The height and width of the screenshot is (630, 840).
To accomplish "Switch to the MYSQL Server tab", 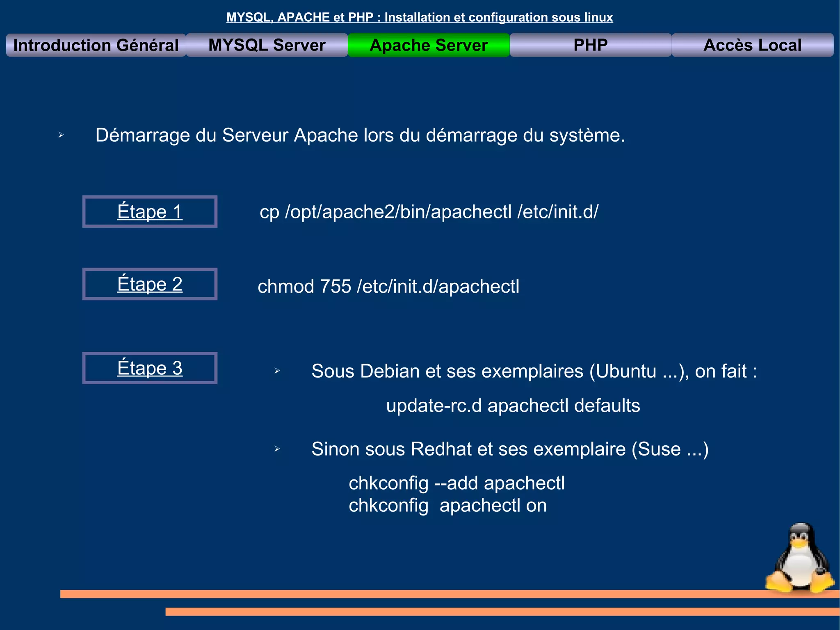I will [x=267, y=45].
